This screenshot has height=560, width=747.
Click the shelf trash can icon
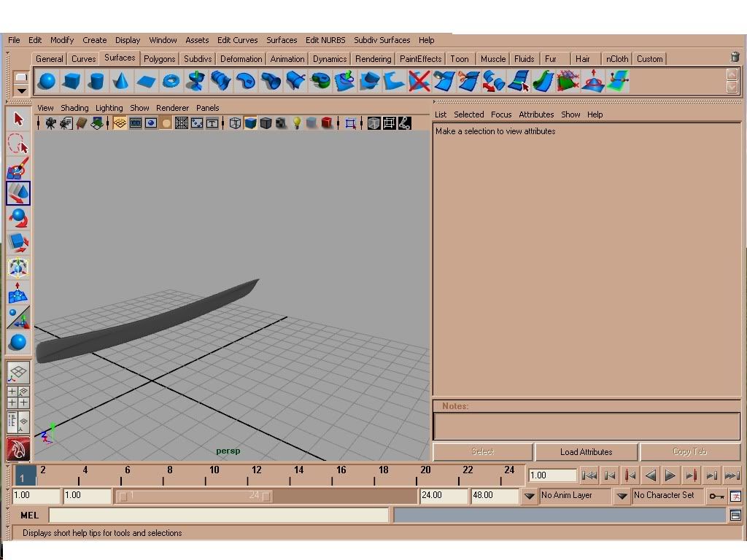pyautogui.click(x=735, y=58)
